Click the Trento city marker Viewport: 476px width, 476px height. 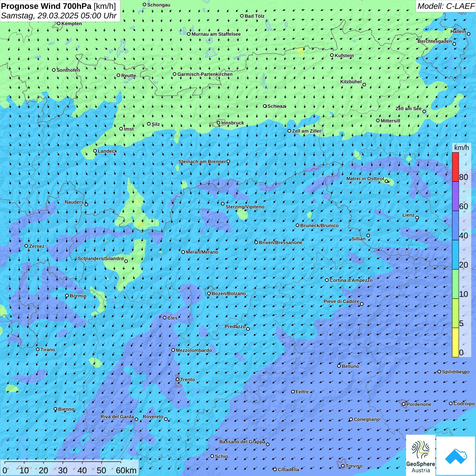point(177,379)
